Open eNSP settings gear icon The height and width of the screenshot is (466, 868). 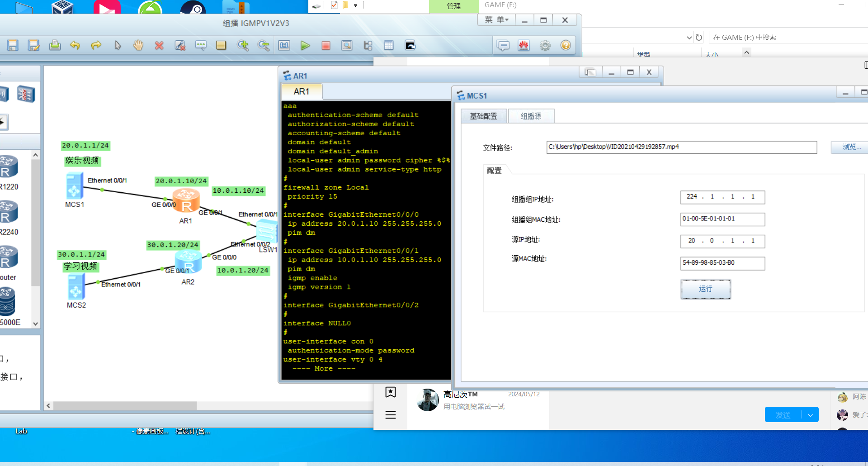545,45
